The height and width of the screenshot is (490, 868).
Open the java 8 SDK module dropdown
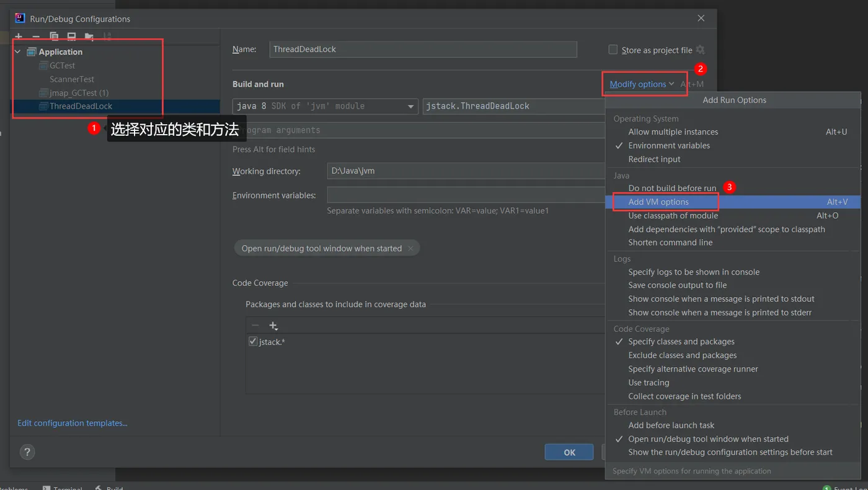[325, 106]
